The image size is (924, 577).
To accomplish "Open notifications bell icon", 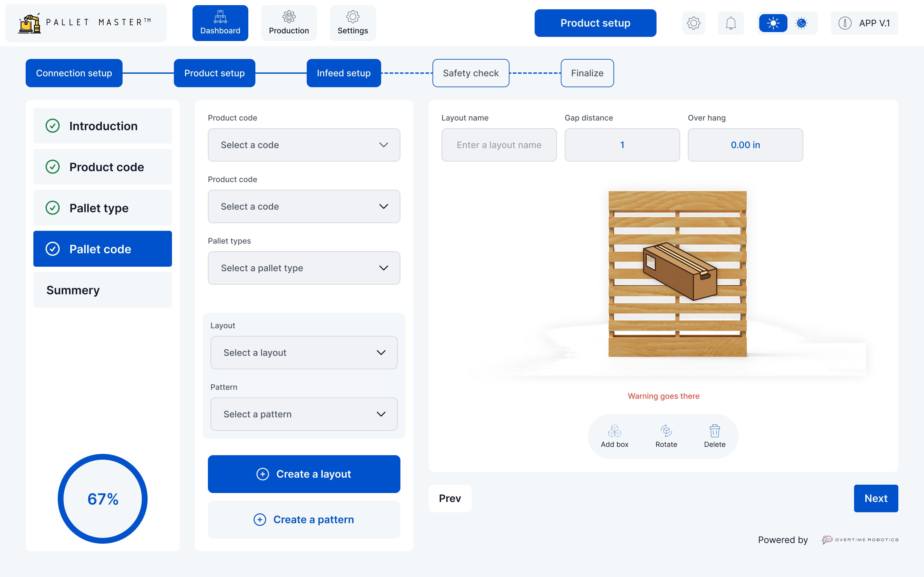I will click(731, 23).
